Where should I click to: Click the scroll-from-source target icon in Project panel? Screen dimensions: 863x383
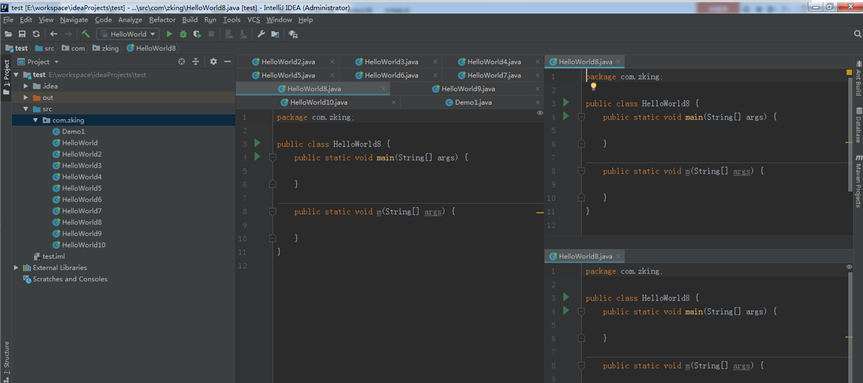pos(182,62)
